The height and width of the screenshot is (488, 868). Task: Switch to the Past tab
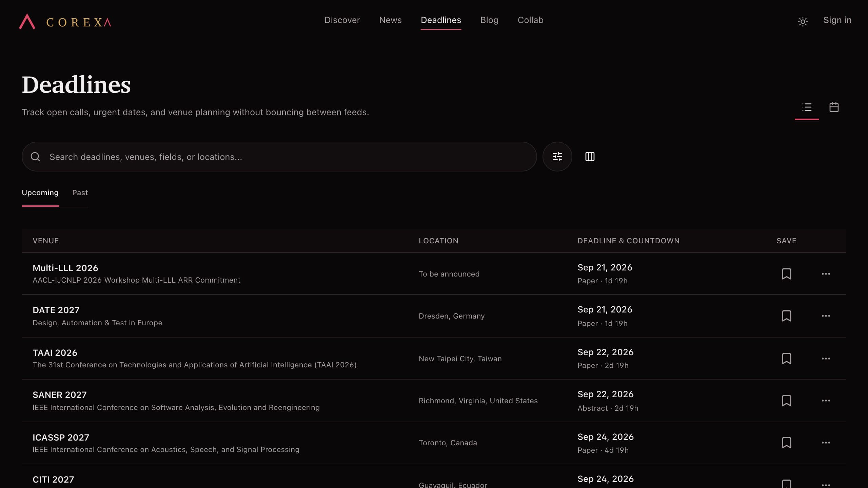tap(80, 193)
